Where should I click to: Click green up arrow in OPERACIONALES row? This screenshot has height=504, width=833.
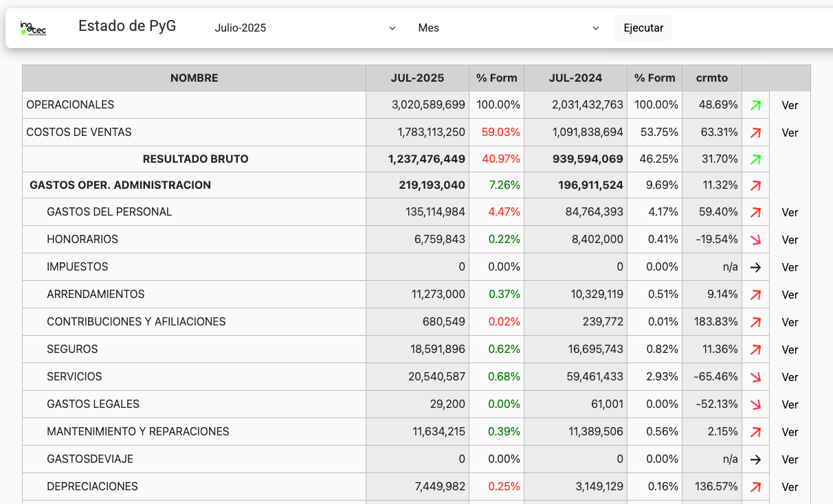point(755,106)
